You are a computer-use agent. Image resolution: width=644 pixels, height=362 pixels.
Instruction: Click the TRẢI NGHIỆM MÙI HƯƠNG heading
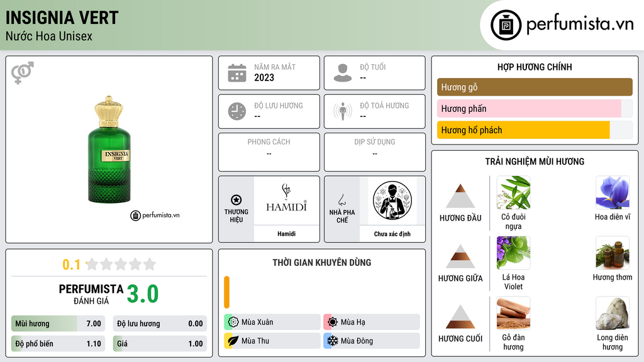coord(535,162)
